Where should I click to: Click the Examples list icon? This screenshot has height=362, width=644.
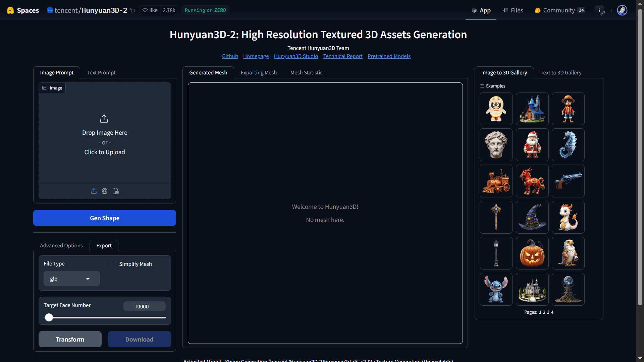pyautogui.click(x=482, y=86)
